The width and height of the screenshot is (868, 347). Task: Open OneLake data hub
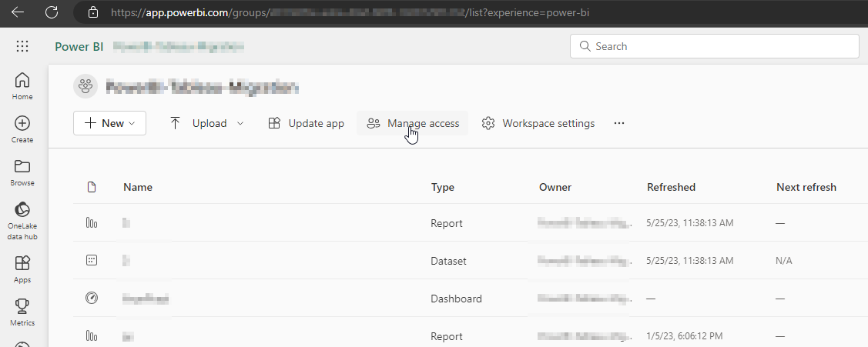[22, 220]
